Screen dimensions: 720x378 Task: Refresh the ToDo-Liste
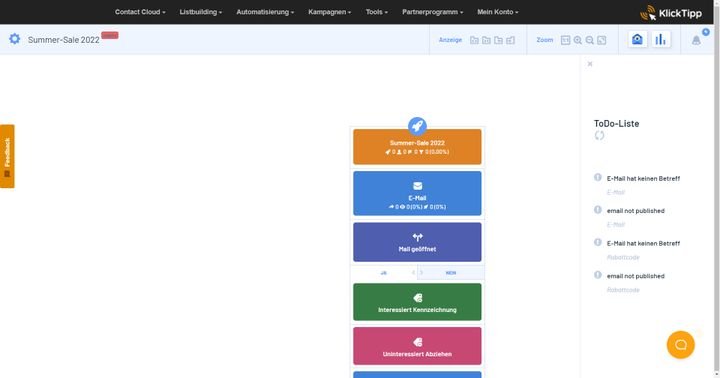[x=599, y=135]
